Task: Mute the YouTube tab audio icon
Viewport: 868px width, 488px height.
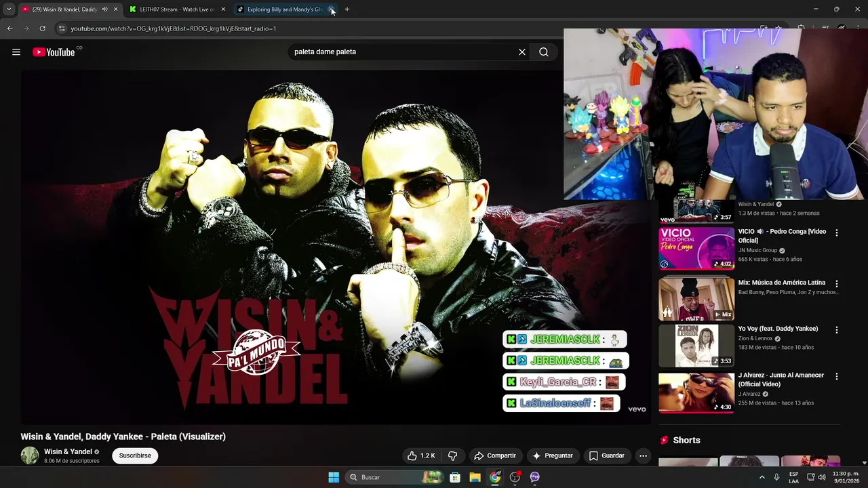Action: [x=104, y=9]
